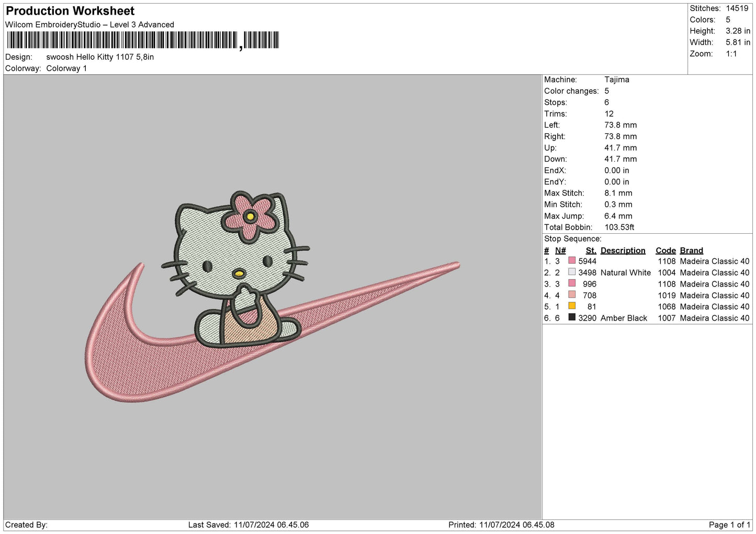
Task: Click the 'Natural White' description text
Action: tap(626, 272)
